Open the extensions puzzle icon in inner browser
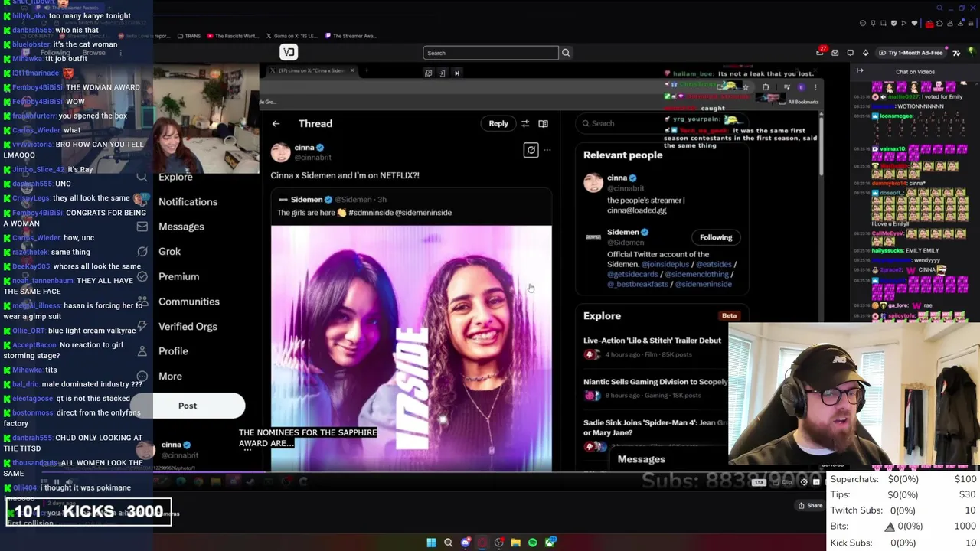This screenshot has height=551, width=980. [x=766, y=86]
